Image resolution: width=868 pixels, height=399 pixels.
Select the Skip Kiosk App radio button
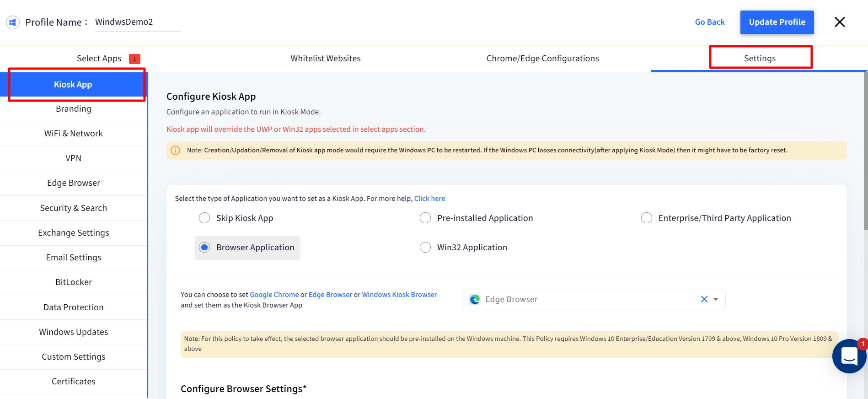204,218
